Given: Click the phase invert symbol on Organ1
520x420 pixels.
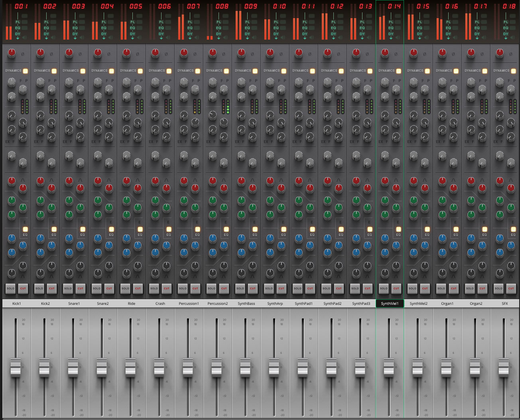Looking at the screenshot, I should coord(453,54).
